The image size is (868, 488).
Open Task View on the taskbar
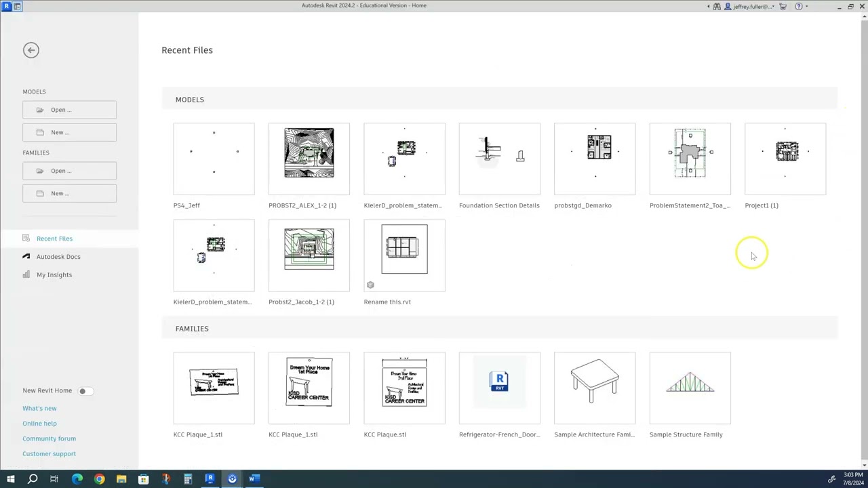pyautogui.click(x=54, y=479)
